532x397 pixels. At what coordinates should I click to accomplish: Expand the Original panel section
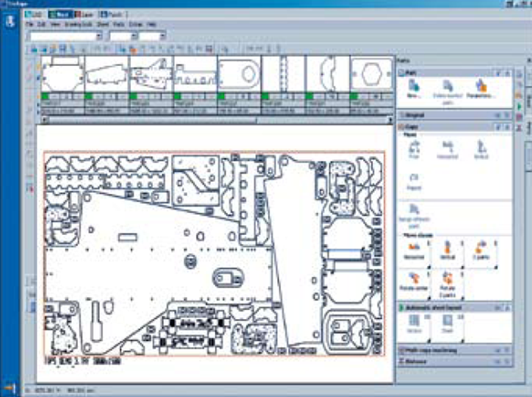[498, 115]
